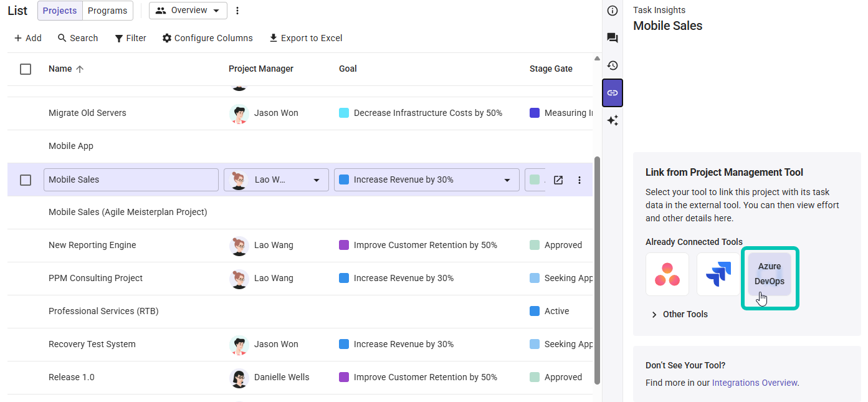Open the view options three-dot menu beside Overview
The image size is (868, 402).
(x=237, y=11)
